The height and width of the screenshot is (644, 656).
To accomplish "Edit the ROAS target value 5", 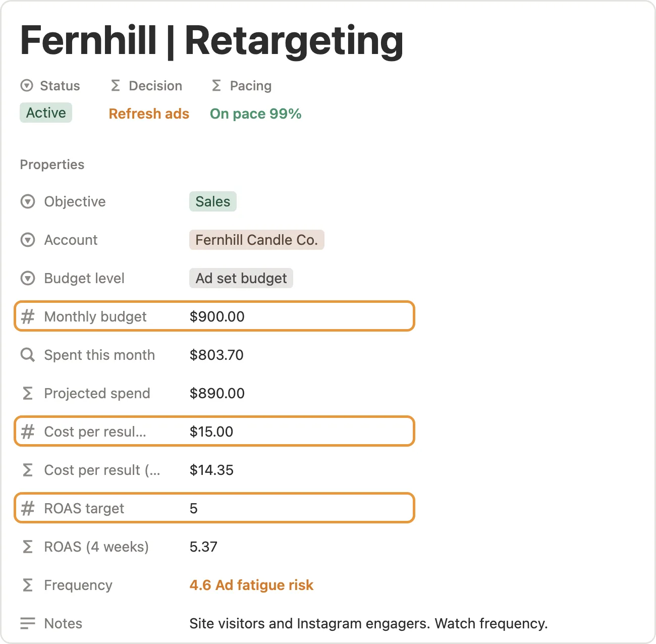I will [x=194, y=509].
